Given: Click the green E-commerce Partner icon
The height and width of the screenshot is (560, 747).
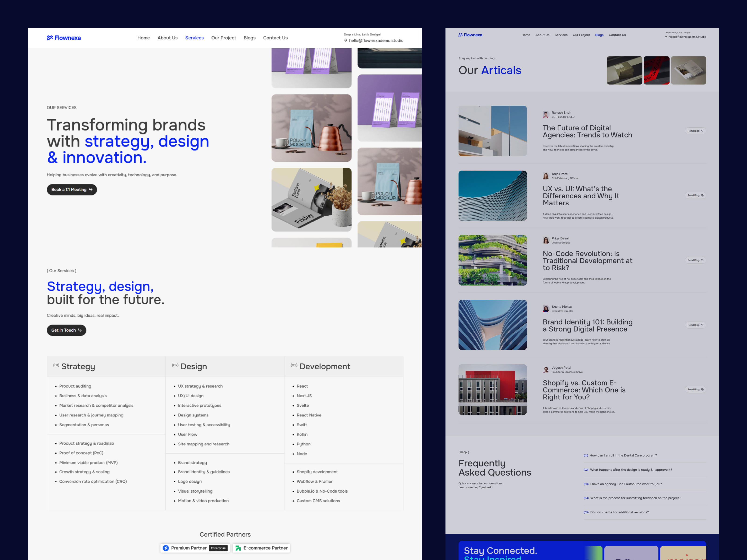Looking at the screenshot, I should (239, 548).
